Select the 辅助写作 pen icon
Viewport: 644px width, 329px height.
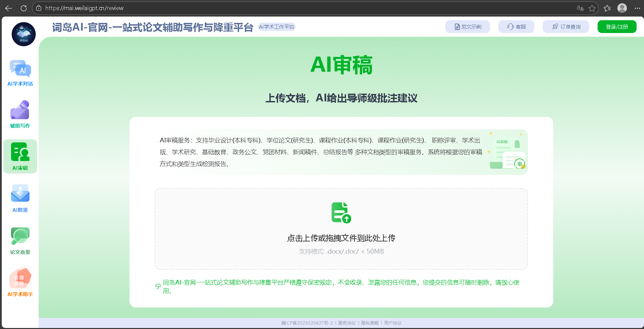[x=20, y=110]
